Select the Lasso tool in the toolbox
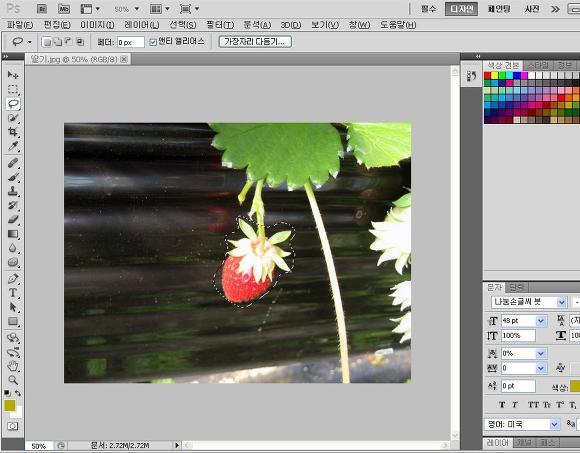The image size is (580, 453). coord(13,104)
